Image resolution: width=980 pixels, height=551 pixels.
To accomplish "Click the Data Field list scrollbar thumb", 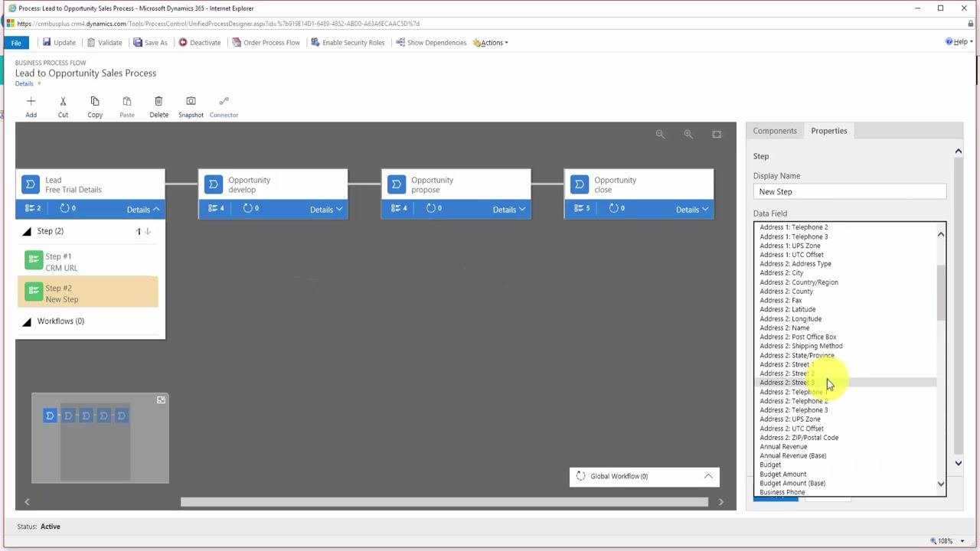I will coord(941,293).
